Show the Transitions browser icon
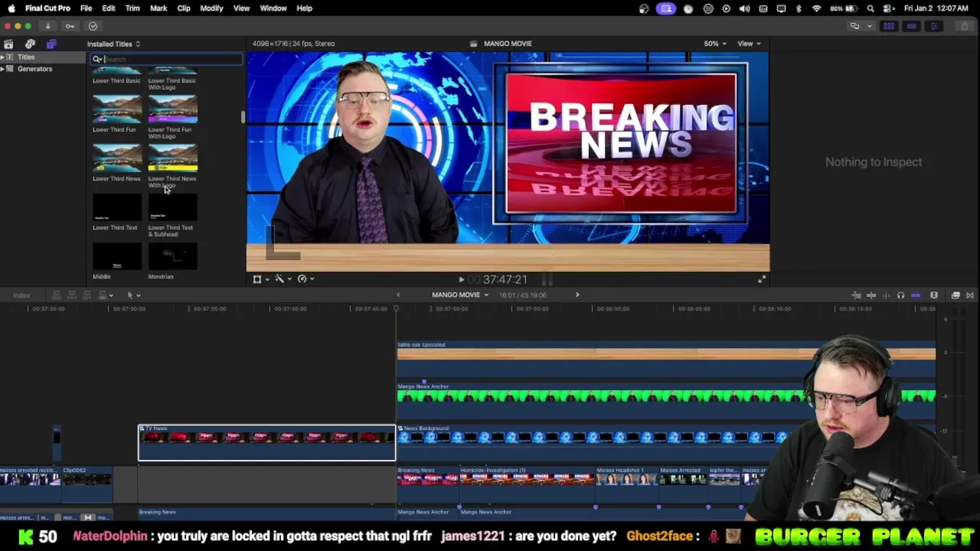 coord(970,295)
